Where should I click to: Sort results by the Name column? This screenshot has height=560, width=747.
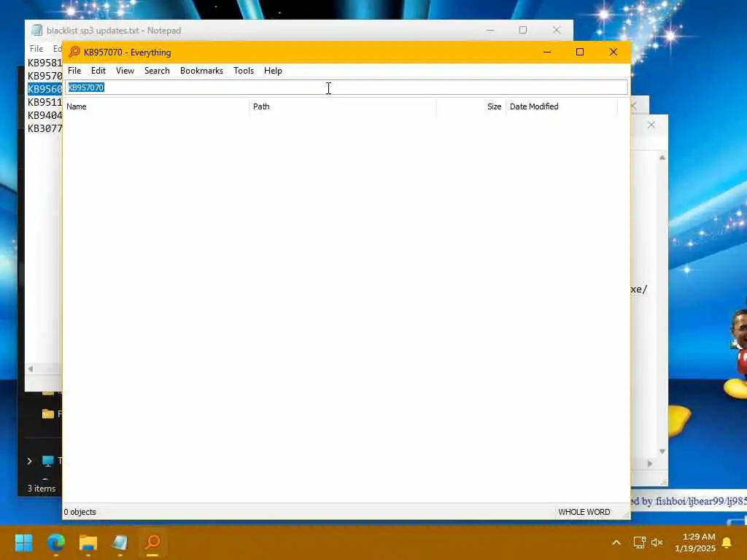point(156,106)
